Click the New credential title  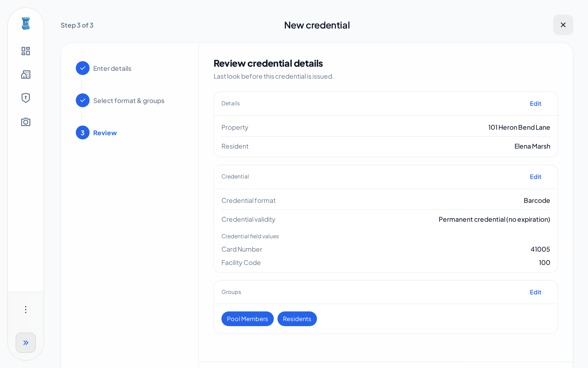(x=317, y=25)
